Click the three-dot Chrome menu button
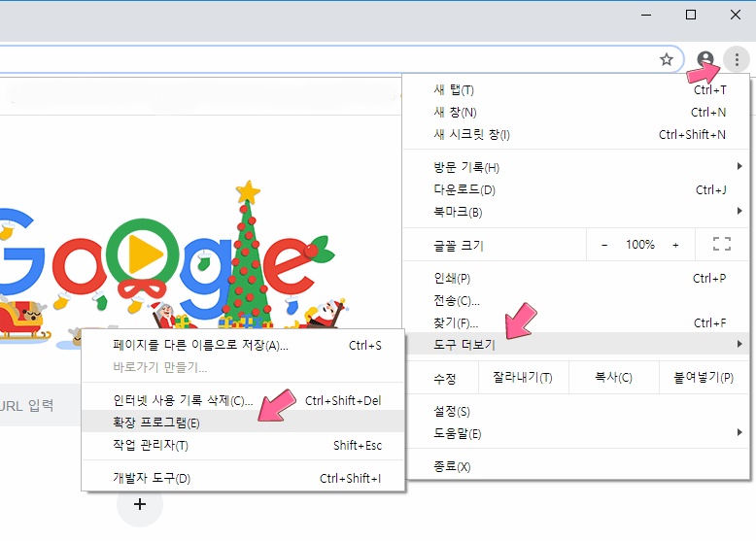 pyautogui.click(x=737, y=60)
